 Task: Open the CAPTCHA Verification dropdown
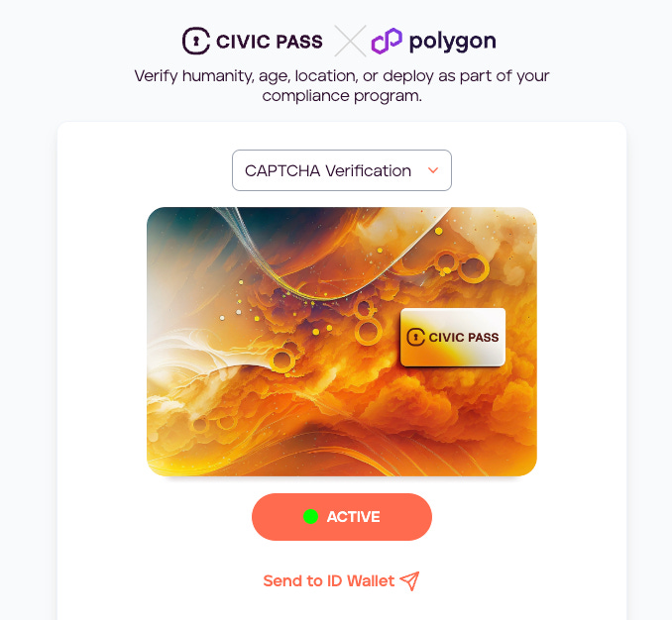pos(342,170)
